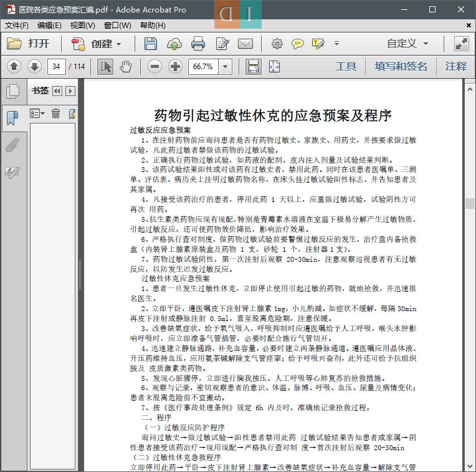Click the page number field
This screenshot has height=472, width=476.
[57, 67]
